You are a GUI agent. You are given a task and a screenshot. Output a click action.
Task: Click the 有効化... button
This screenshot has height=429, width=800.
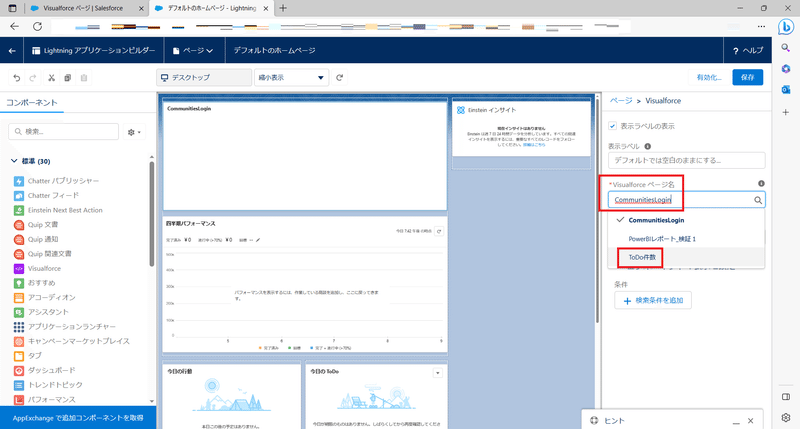click(x=709, y=78)
